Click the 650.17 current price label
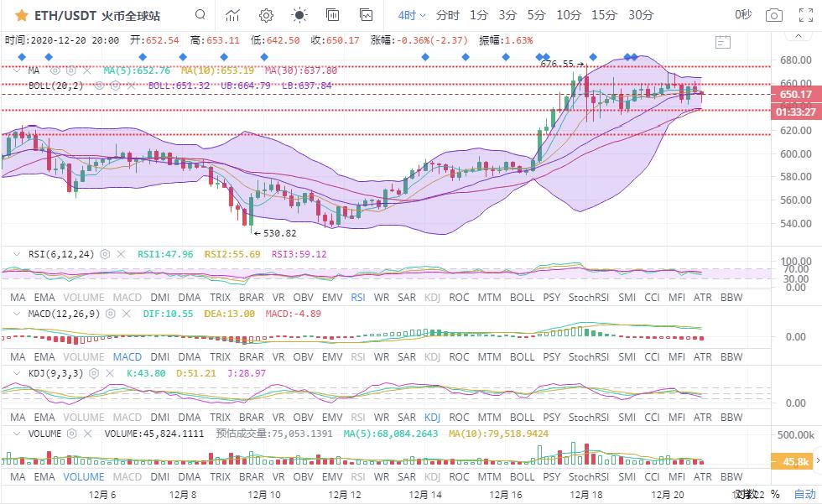The width and height of the screenshot is (822, 504). tap(796, 94)
